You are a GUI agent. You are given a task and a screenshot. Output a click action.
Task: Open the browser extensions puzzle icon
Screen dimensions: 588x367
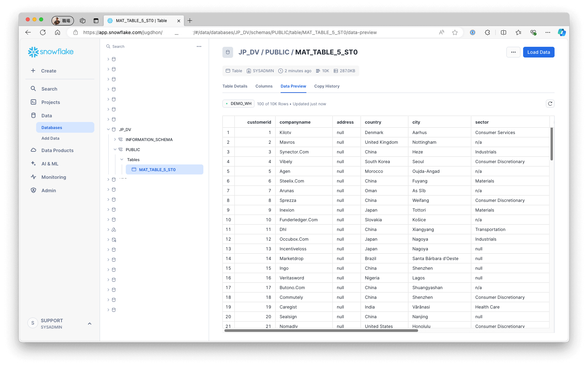coord(487,32)
